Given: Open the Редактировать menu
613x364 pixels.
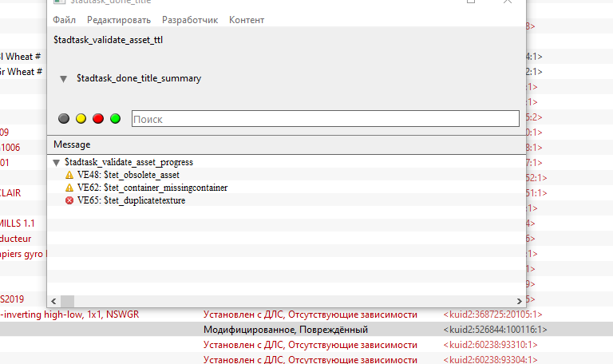Looking at the screenshot, I should pos(118,19).
